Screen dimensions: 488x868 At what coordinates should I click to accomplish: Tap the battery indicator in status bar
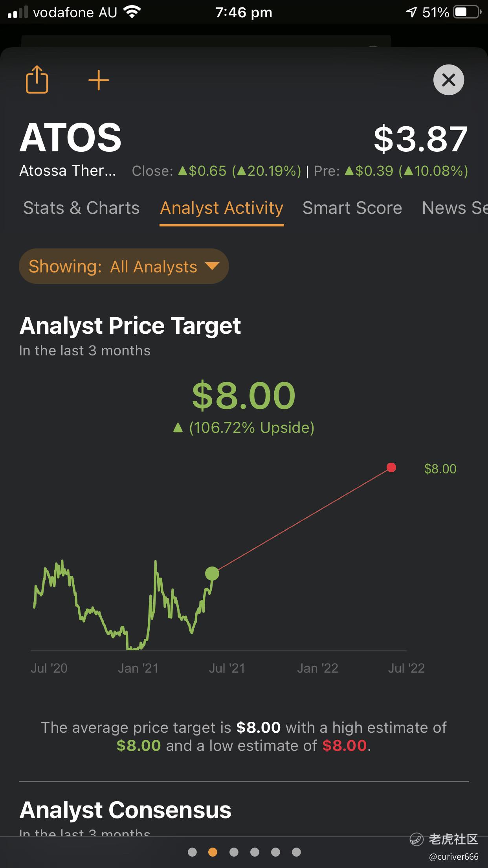click(467, 12)
